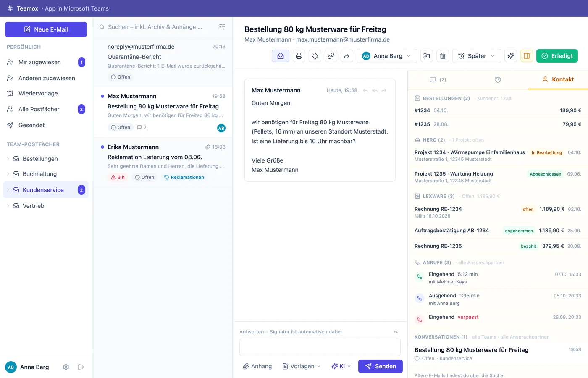Switch to the Kontakt tab
This screenshot has width=588, height=378.
558,79
